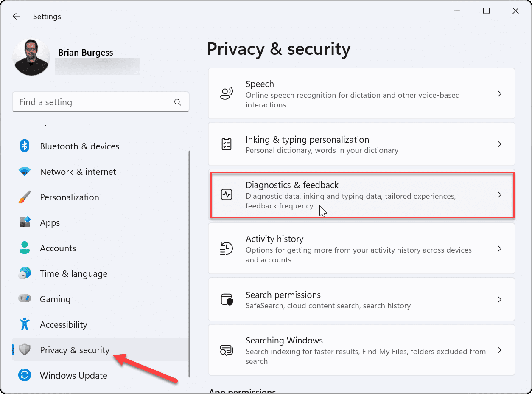
Task: Go to Accounts settings section
Action: pyautogui.click(x=58, y=248)
